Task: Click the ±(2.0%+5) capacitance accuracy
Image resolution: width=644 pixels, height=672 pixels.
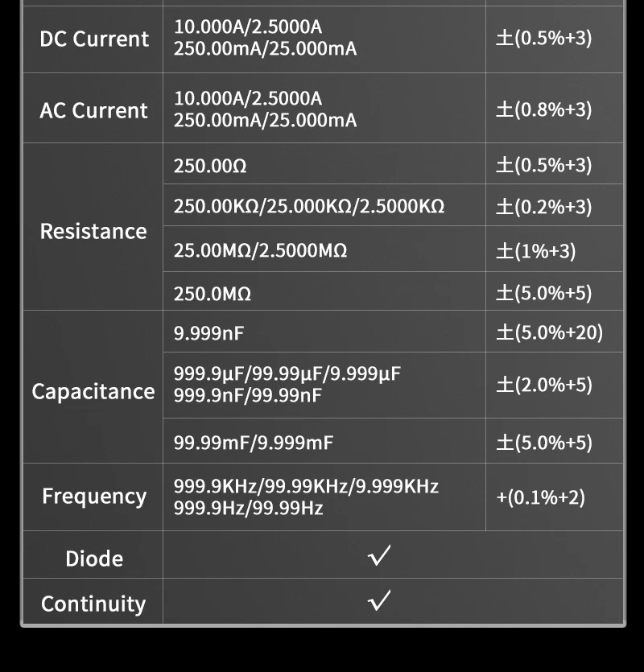Action: pos(544,385)
